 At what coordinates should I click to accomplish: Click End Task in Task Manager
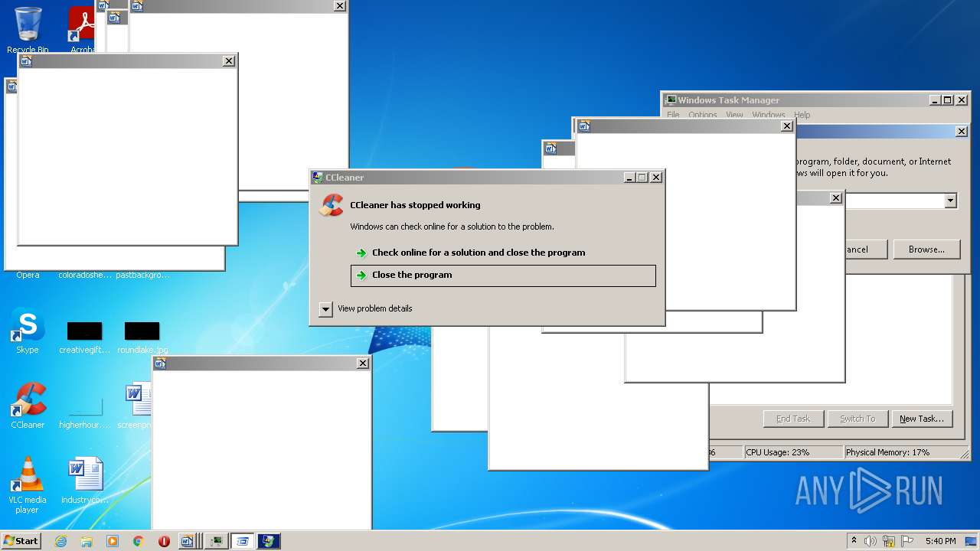click(793, 419)
